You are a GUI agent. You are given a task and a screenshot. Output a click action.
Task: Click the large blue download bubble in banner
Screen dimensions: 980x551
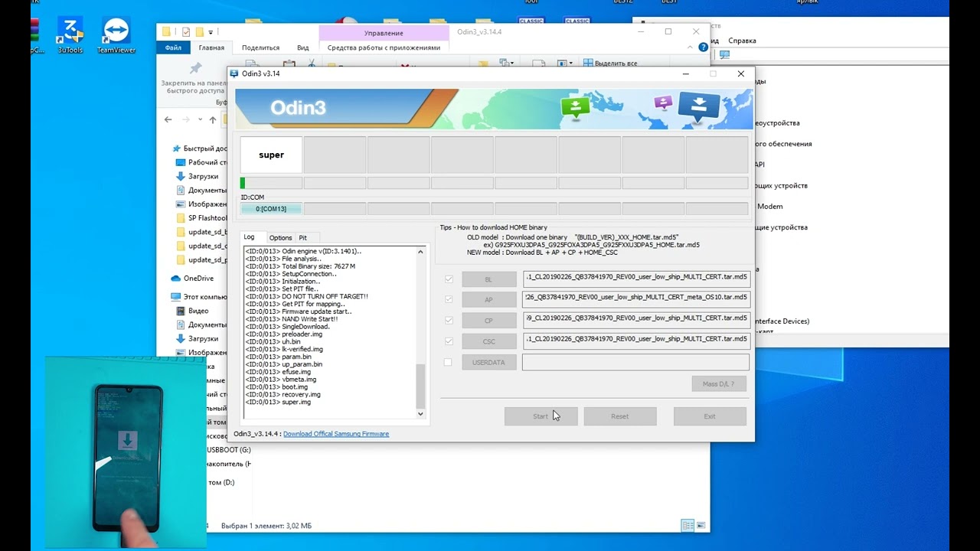698,108
